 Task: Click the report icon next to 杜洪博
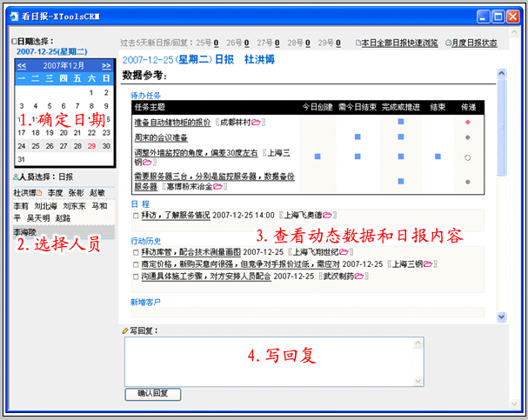tap(40, 192)
